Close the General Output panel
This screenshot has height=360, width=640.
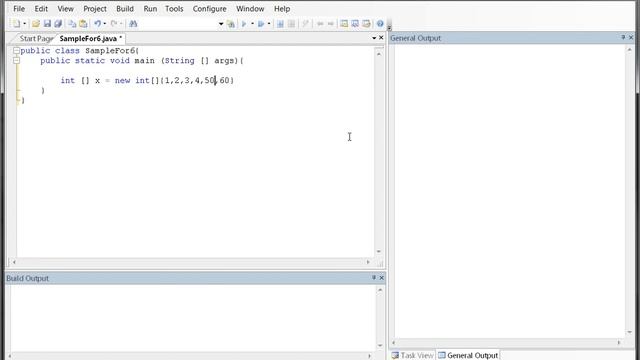pyautogui.click(x=631, y=38)
